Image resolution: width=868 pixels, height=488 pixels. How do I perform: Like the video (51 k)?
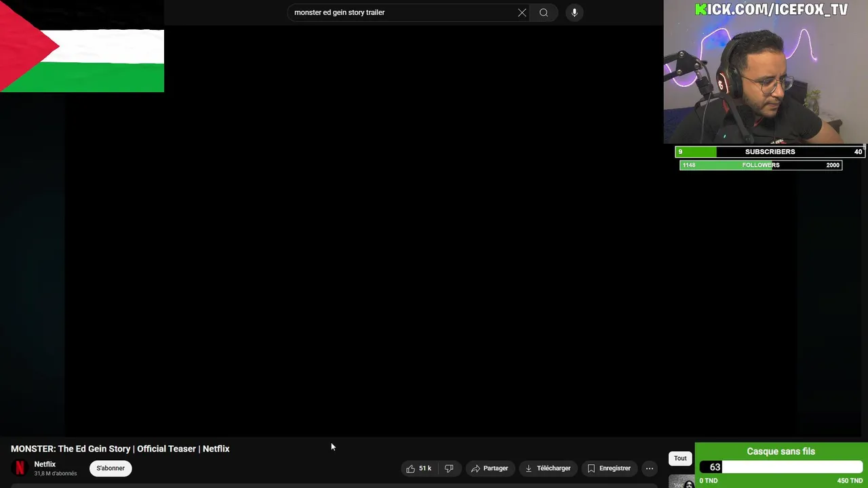[420, 468]
